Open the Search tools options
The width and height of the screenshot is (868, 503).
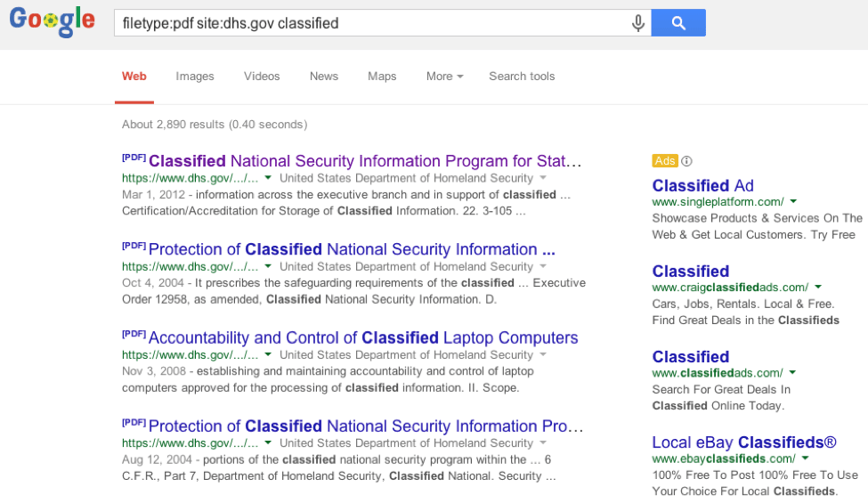(x=522, y=77)
